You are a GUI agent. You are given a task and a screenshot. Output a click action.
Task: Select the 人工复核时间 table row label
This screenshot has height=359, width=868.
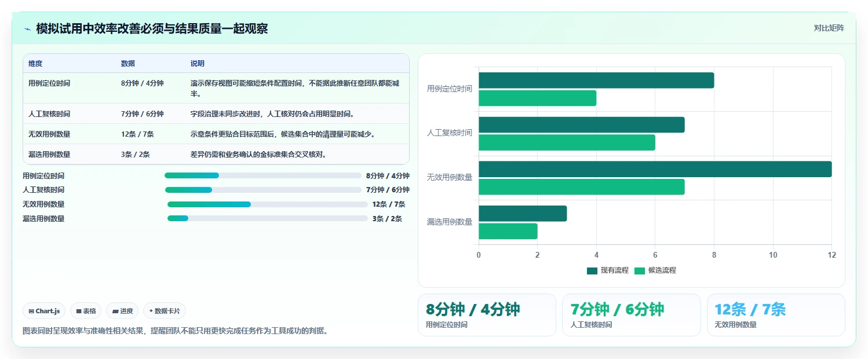49,114
